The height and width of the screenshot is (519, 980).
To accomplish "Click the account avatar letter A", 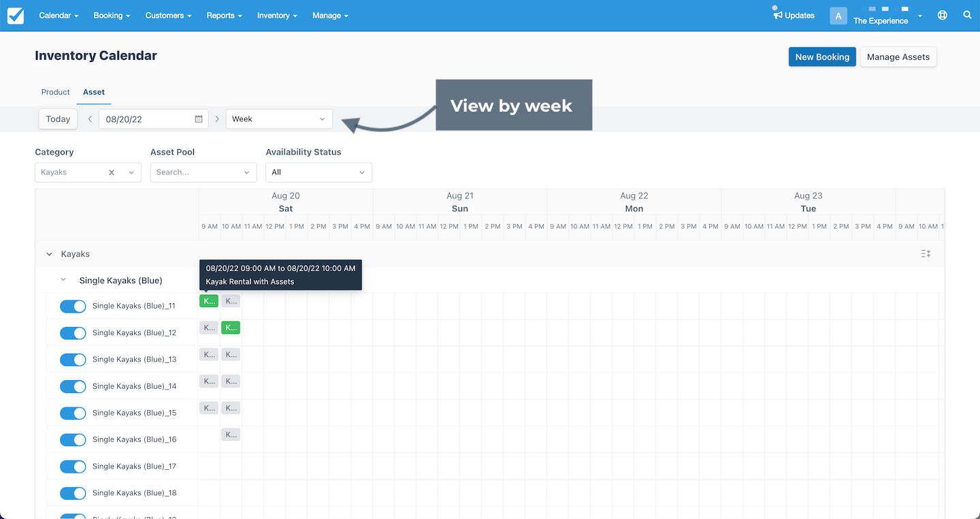I will 838,16.
